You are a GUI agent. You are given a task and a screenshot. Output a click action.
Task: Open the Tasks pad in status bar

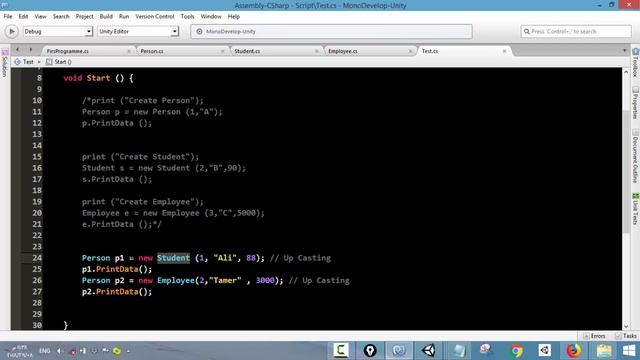(626, 336)
